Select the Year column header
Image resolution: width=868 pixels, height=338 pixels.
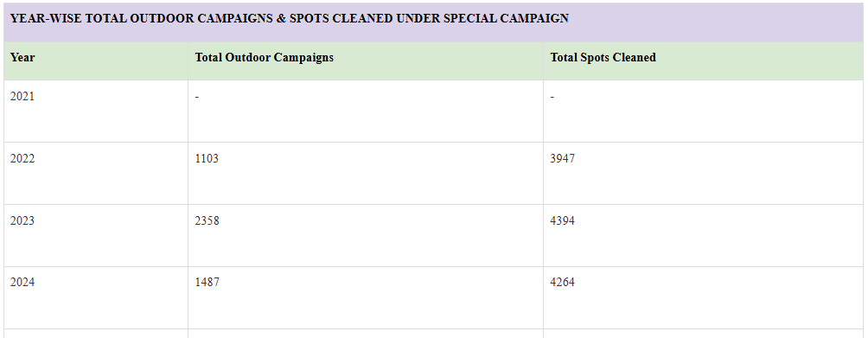(x=22, y=58)
